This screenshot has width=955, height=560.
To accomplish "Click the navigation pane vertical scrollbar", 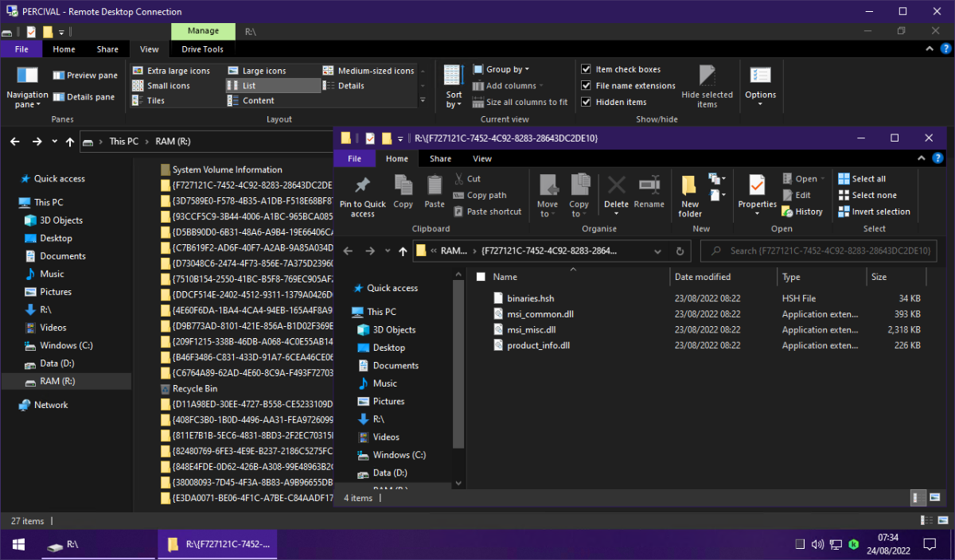I will point(458,362).
